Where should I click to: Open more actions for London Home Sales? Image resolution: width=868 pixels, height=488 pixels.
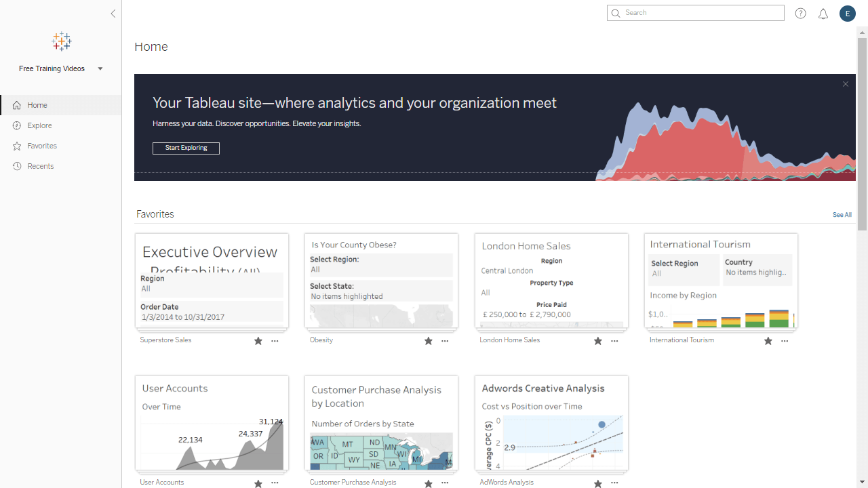point(614,341)
